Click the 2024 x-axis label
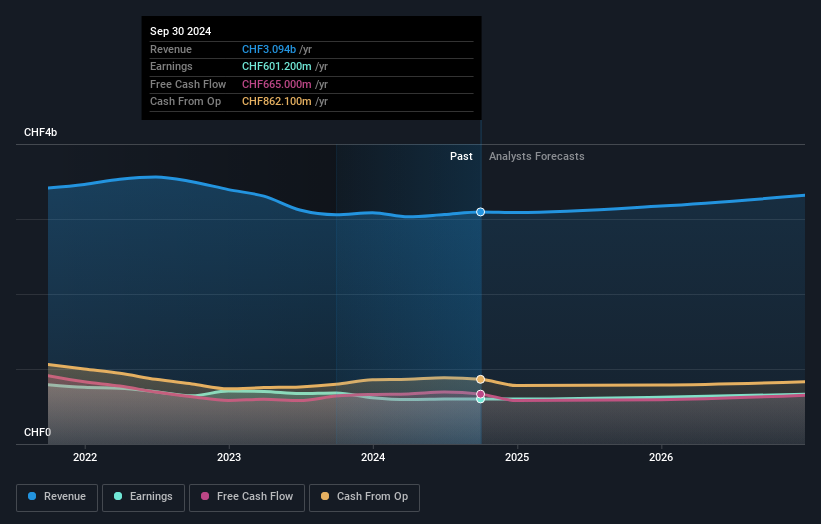 point(373,457)
